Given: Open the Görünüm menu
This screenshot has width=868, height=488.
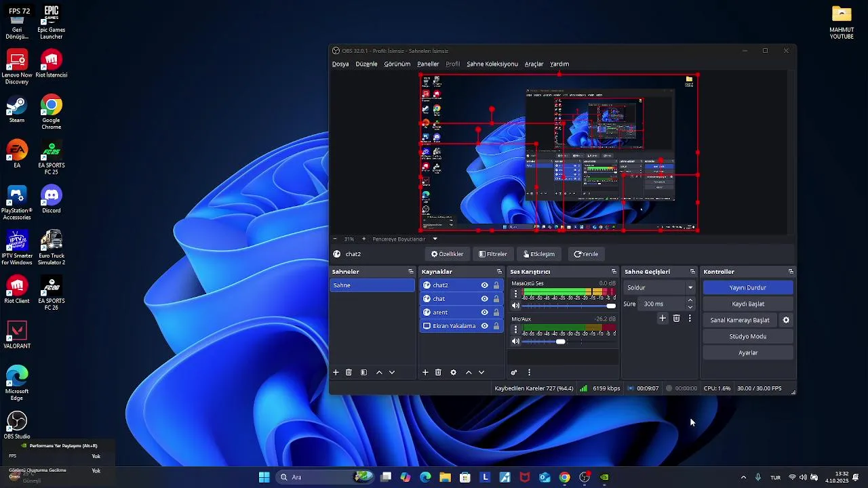Looking at the screenshot, I should pos(397,64).
